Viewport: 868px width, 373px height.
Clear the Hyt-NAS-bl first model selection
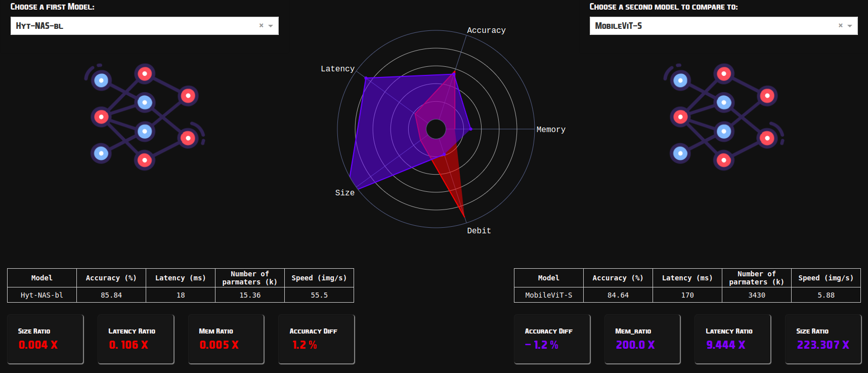(x=261, y=26)
